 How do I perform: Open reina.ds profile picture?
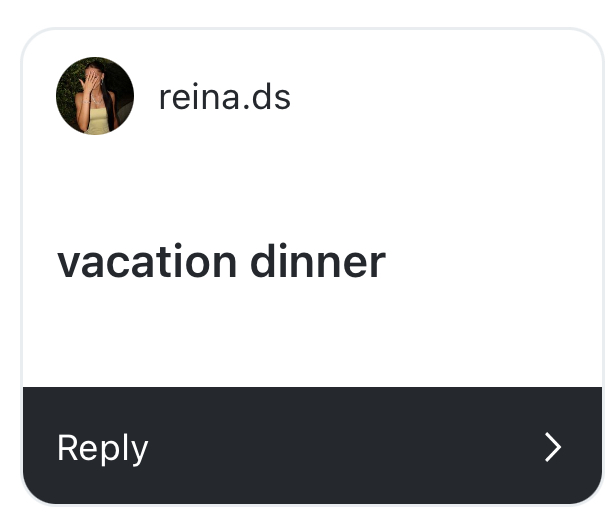coord(95,96)
